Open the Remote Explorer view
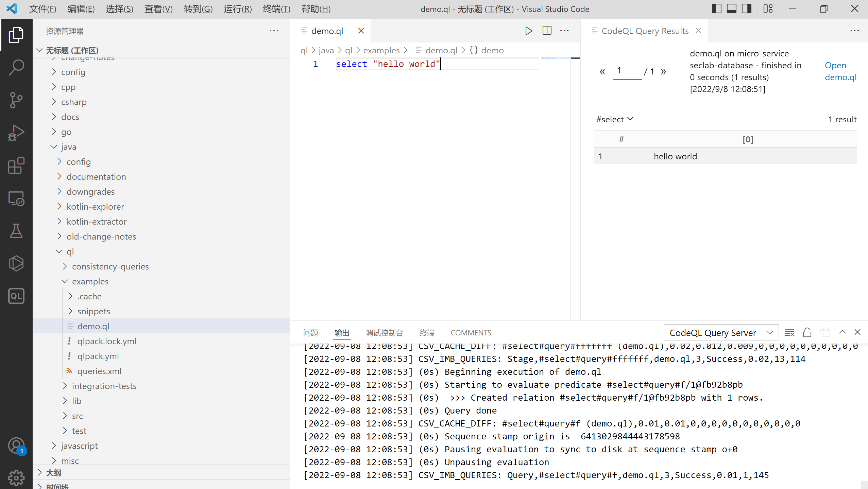 pyautogui.click(x=16, y=198)
